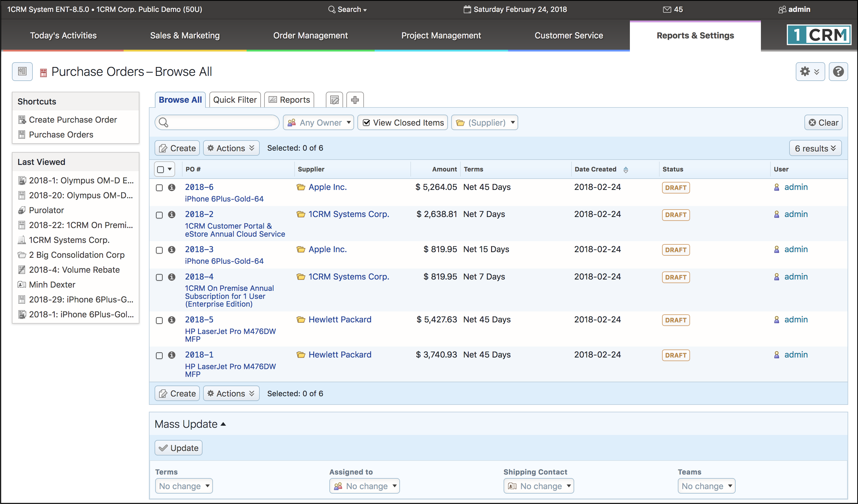The width and height of the screenshot is (858, 504).
Task: Click the top Create button
Action: click(x=177, y=148)
